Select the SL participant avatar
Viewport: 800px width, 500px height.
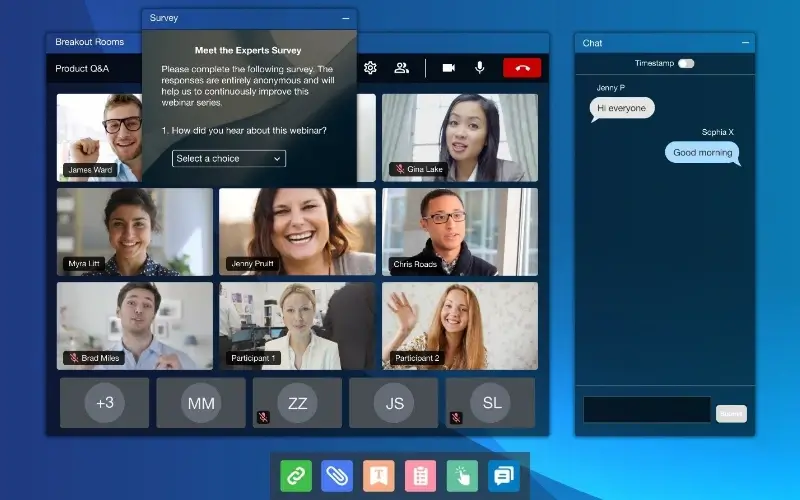point(490,403)
